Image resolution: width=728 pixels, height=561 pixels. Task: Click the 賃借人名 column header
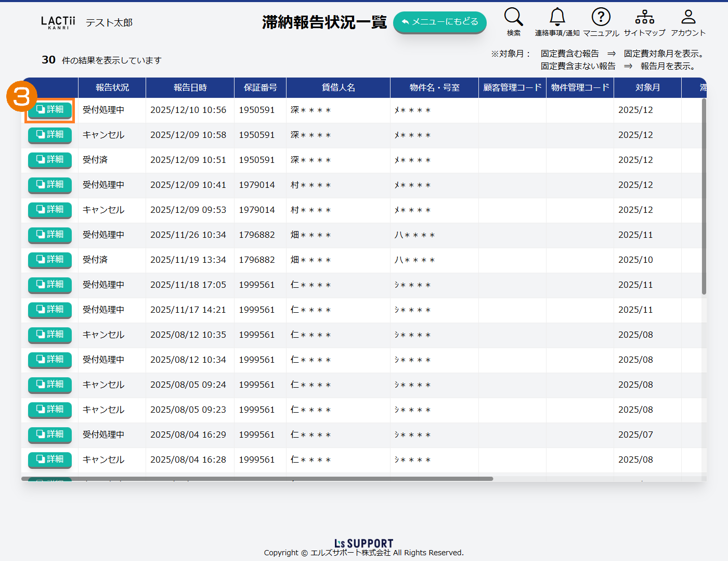[x=338, y=87]
